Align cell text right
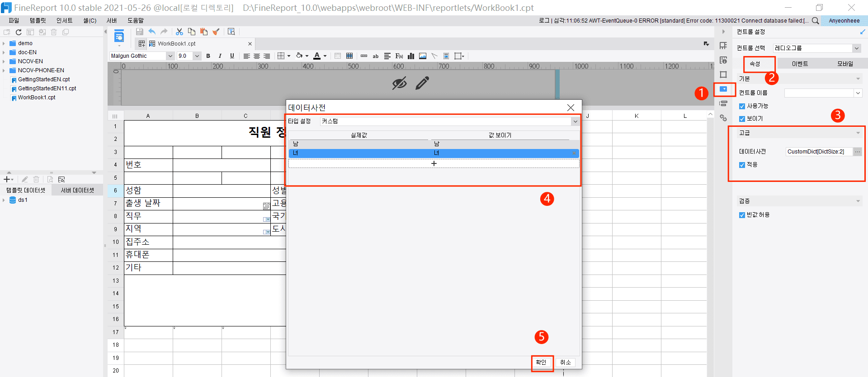Viewport: 868px width, 377px height. point(267,56)
